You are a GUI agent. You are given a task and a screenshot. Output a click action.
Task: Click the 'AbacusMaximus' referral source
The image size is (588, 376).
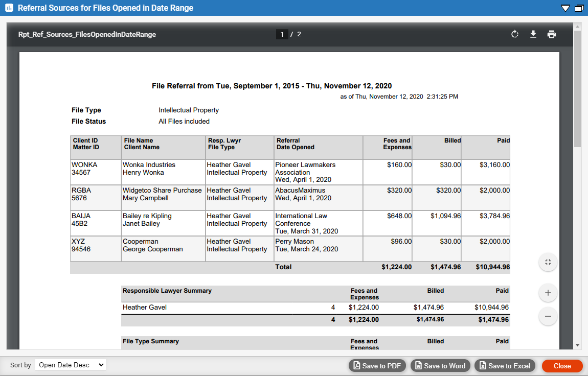[300, 190]
